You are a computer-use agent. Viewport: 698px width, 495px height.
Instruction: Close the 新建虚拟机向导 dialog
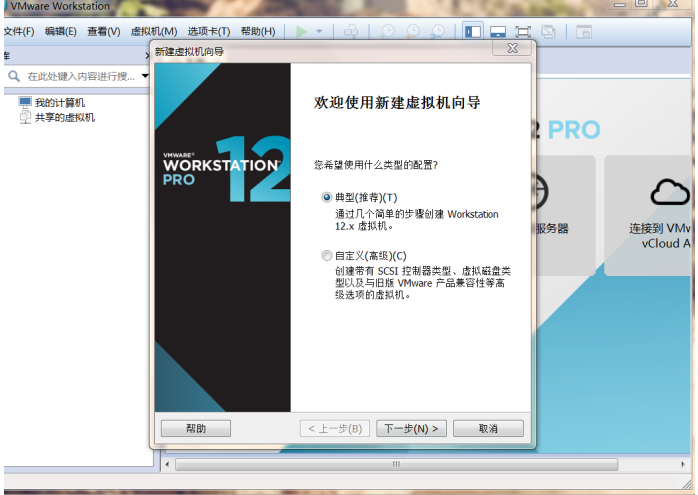pyautogui.click(x=512, y=48)
